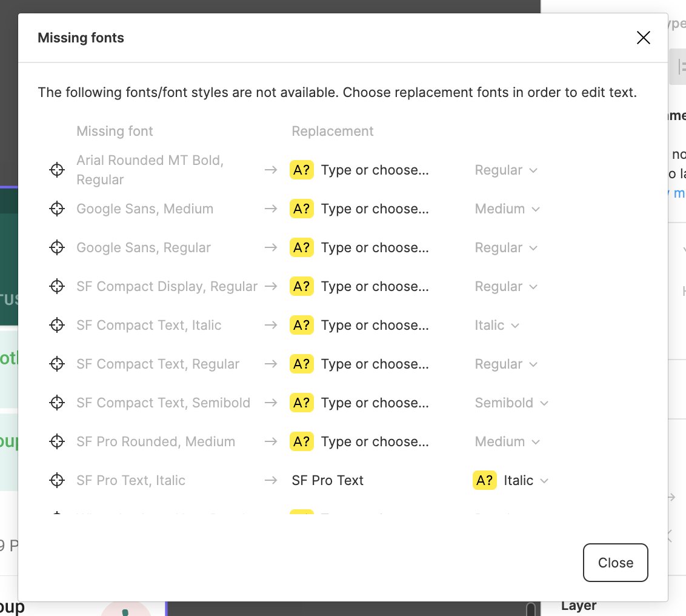Image resolution: width=686 pixels, height=616 pixels.
Task: Choose replacement for Arial Rounded MT Bold
Action: click(375, 170)
